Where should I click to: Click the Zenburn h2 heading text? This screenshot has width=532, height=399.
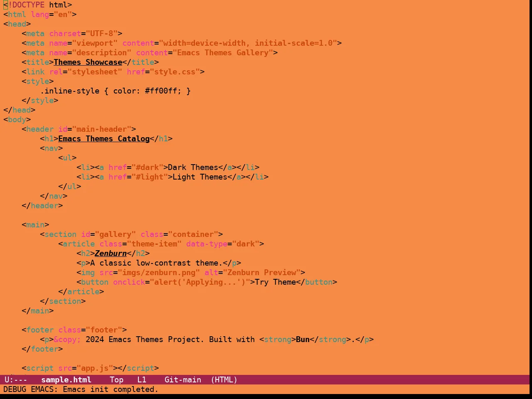pyautogui.click(x=111, y=254)
